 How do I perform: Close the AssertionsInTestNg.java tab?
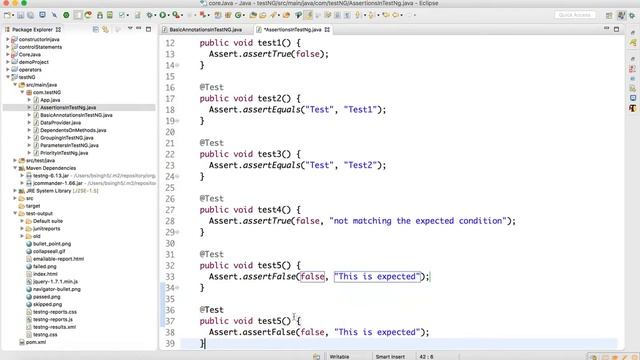click(x=327, y=30)
